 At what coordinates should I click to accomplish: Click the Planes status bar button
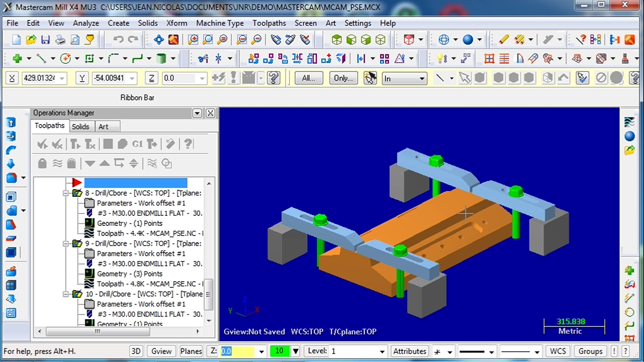tap(191, 351)
